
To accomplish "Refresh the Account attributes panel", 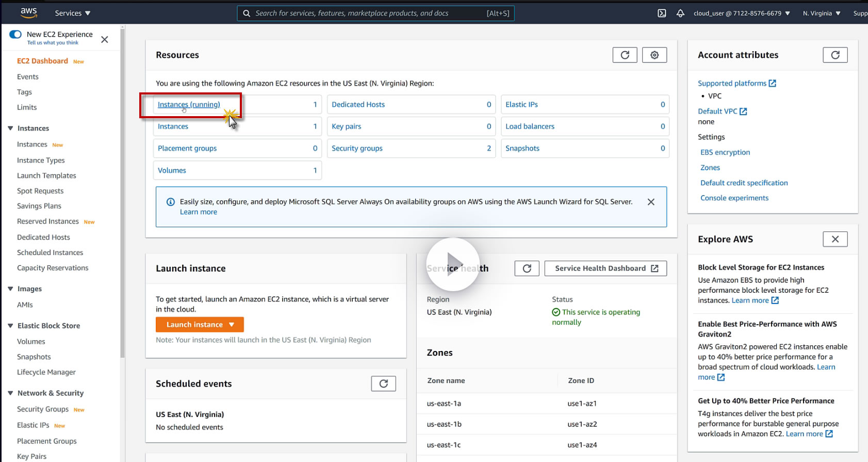I will pos(835,55).
